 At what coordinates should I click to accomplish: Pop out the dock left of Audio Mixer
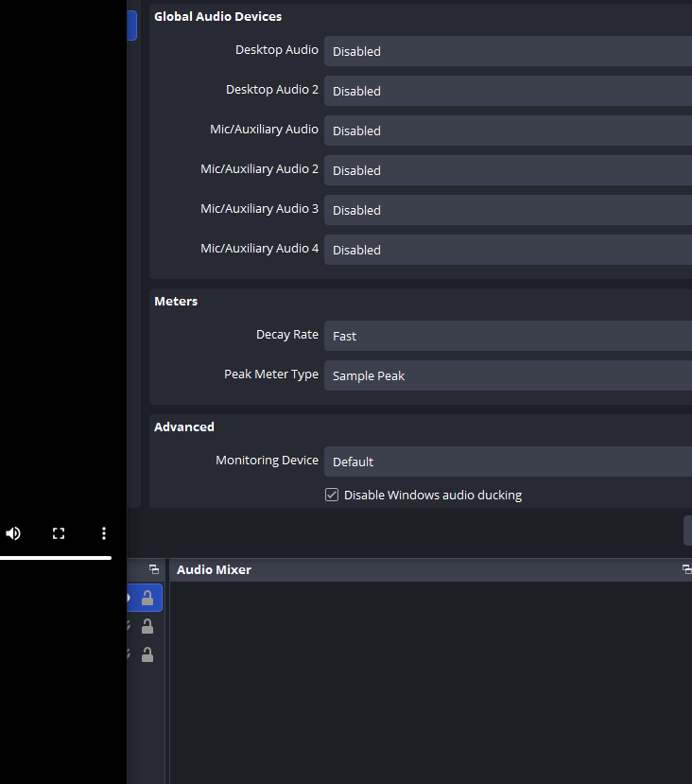pos(154,569)
